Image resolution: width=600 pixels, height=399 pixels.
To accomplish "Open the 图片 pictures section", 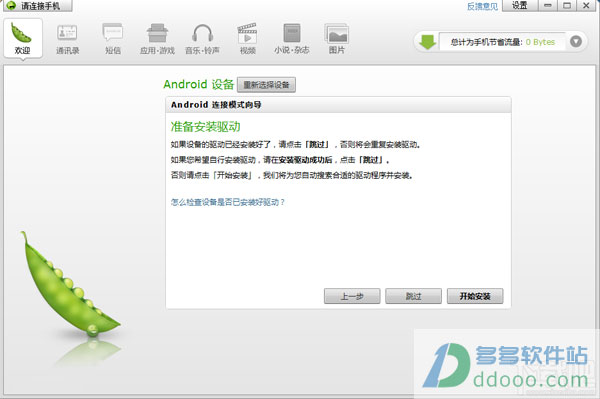I will [x=337, y=39].
